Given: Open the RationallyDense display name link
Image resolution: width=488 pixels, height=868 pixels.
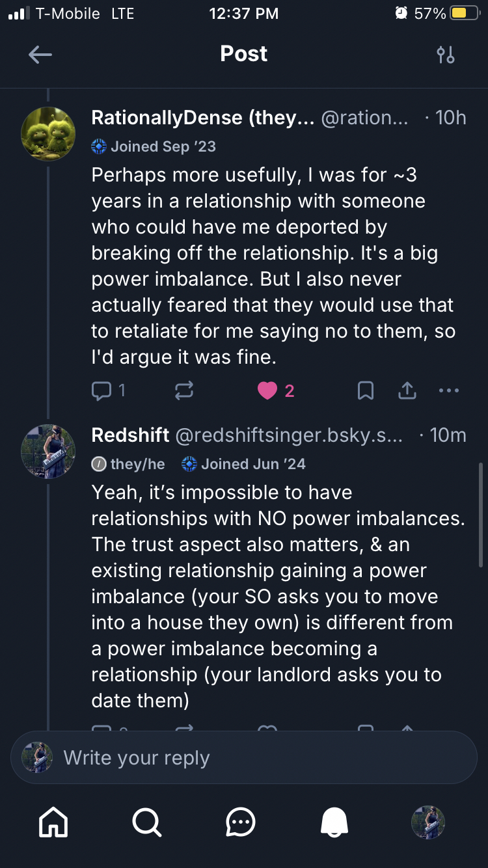Looking at the screenshot, I should pyautogui.click(x=203, y=118).
